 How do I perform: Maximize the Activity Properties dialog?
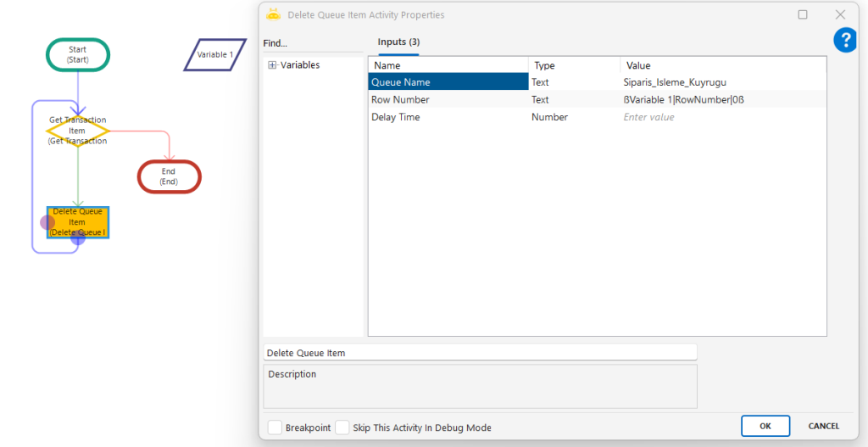(803, 14)
